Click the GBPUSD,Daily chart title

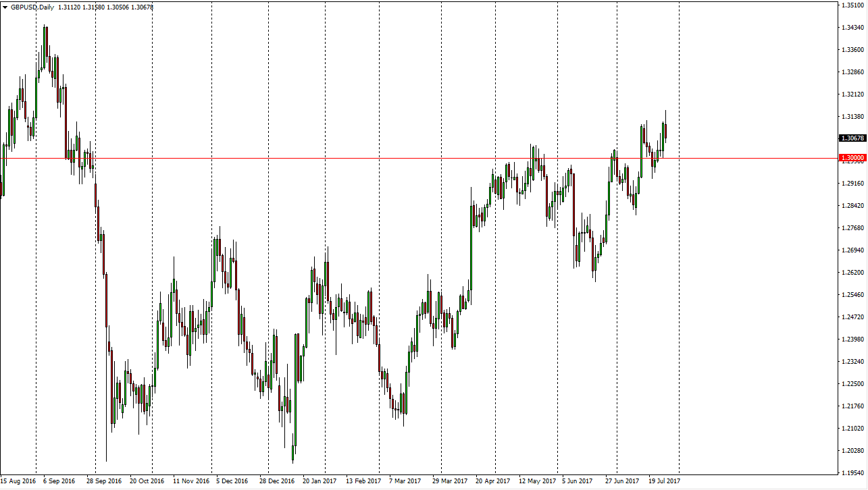pos(32,7)
